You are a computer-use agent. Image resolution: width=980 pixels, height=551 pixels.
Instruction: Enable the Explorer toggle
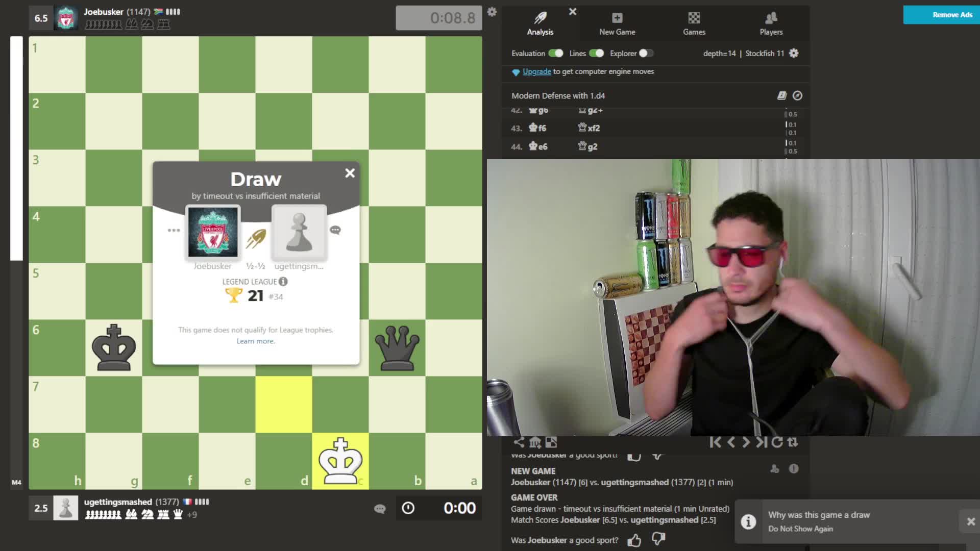pos(646,53)
